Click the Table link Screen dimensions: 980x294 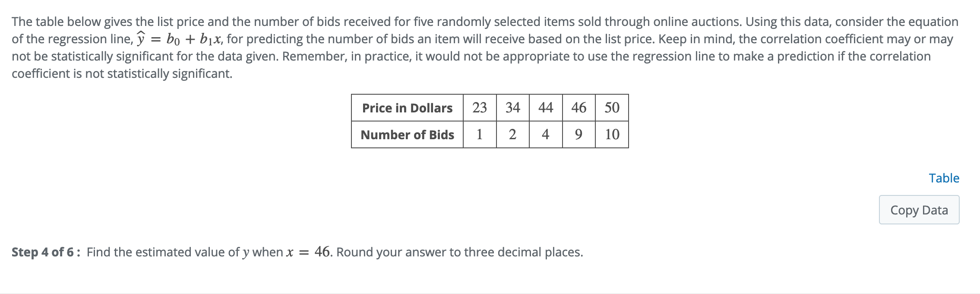point(944,178)
